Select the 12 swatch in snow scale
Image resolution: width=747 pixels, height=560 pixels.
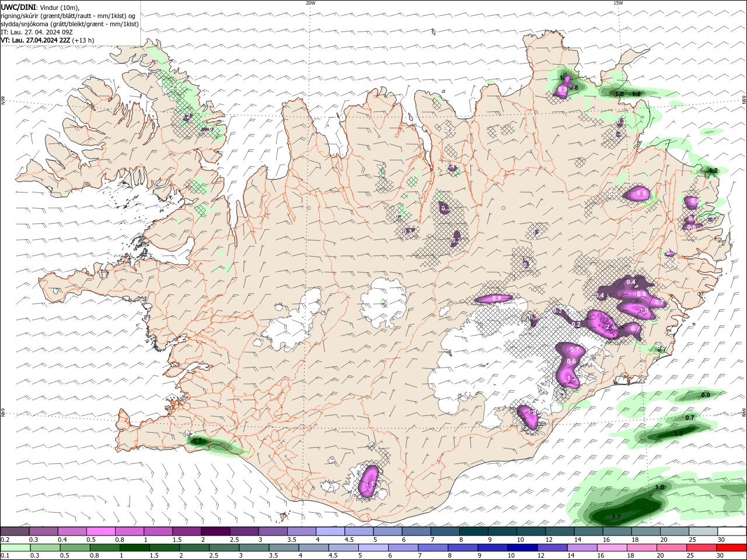pyautogui.click(x=560, y=531)
